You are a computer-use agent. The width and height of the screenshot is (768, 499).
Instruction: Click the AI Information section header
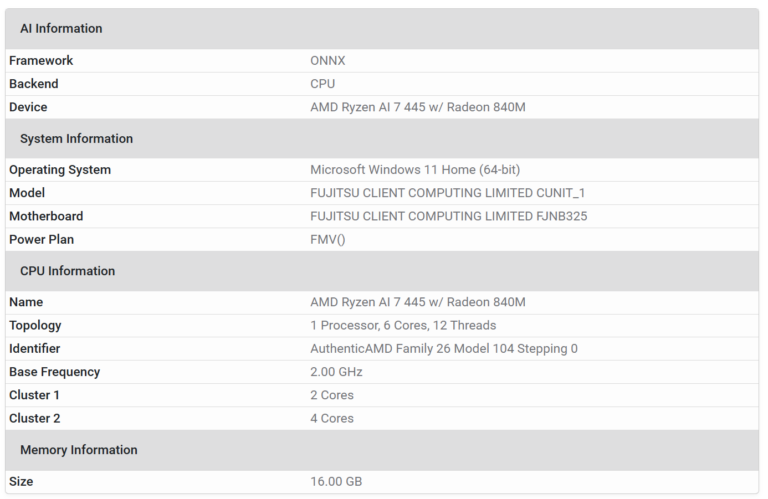click(61, 29)
